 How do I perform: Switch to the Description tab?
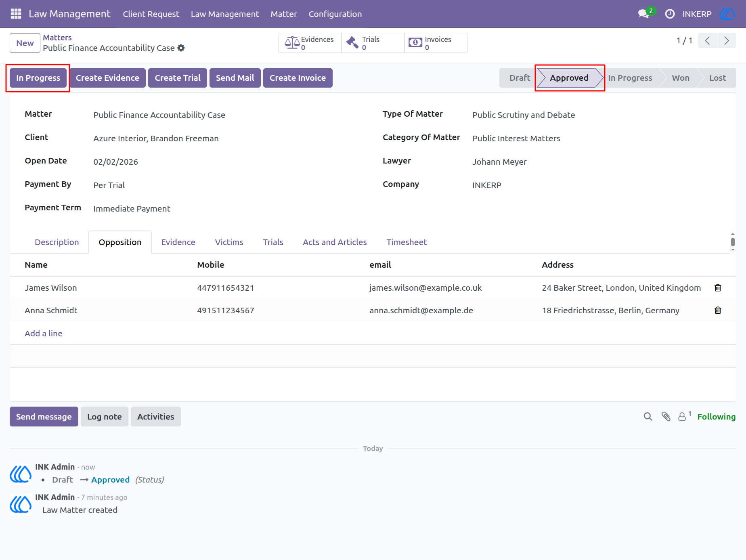pyautogui.click(x=57, y=242)
